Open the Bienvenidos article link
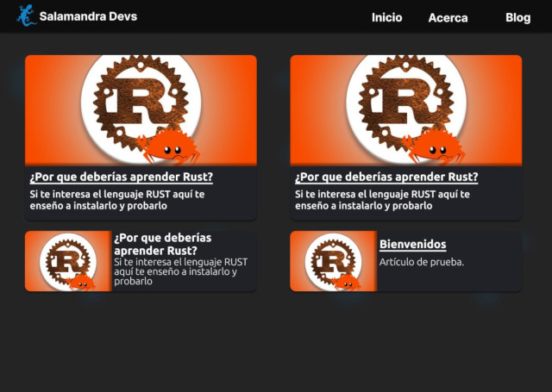Image resolution: width=552 pixels, height=392 pixels. (412, 245)
